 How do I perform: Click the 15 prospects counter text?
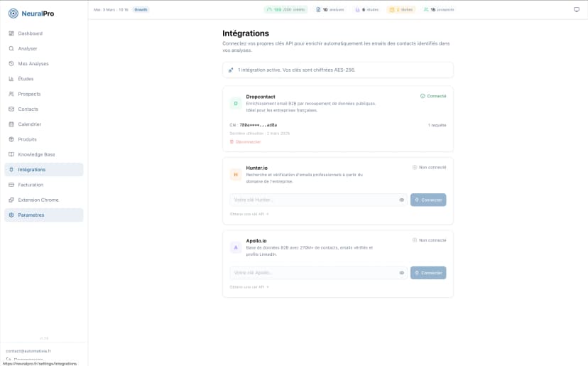coord(442,10)
